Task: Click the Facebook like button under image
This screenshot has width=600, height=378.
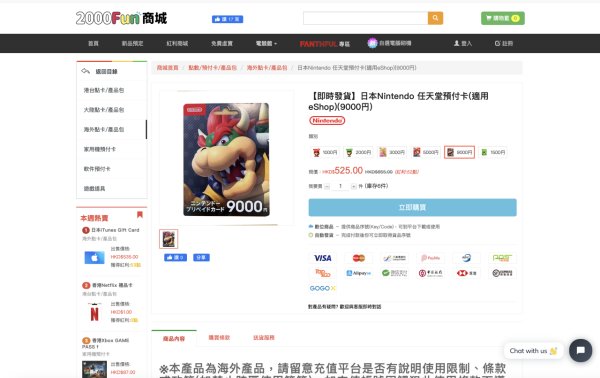Action: click(175, 257)
